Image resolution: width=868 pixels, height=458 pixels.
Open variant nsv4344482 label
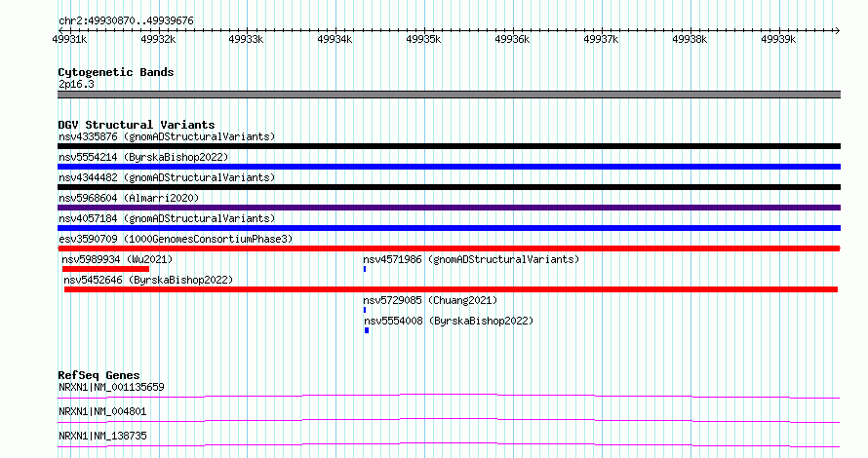pos(167,177)
